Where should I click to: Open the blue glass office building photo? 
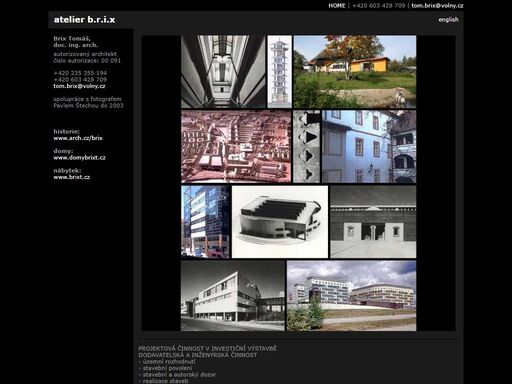(x=205, y=222)
